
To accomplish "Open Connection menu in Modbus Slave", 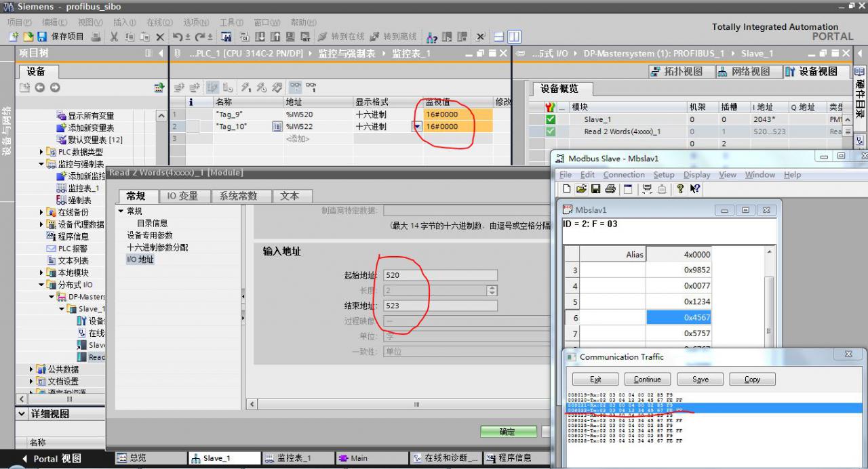I will point(624,174).
